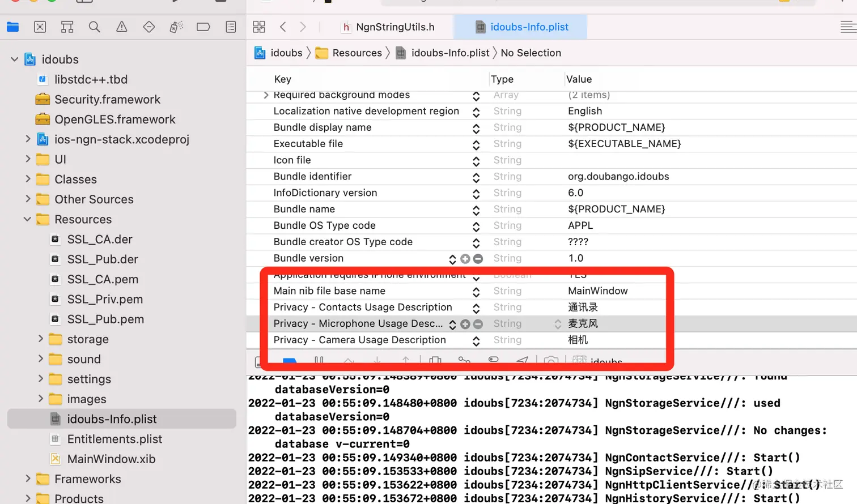The height and width of the screenshot is (504, 857).
Task: Open the Find navigator magnifier icon
Action: pyautogui.click(x=94, y=27)
